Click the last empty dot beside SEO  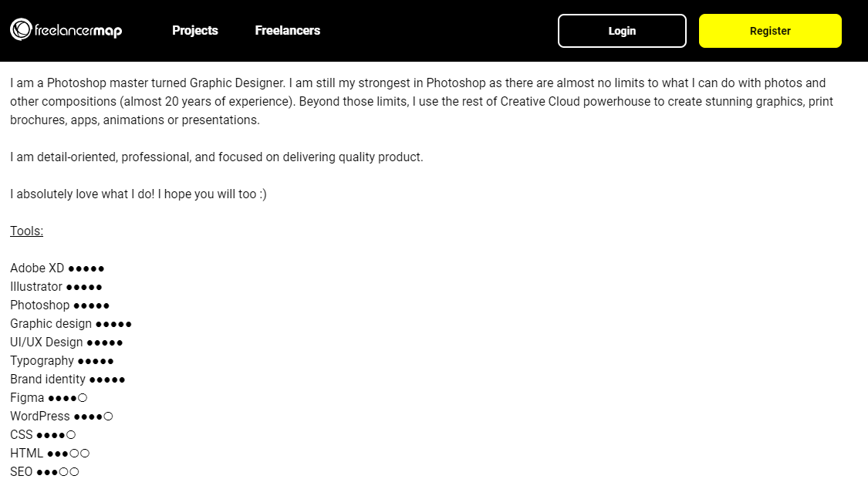tap(73, 471)
